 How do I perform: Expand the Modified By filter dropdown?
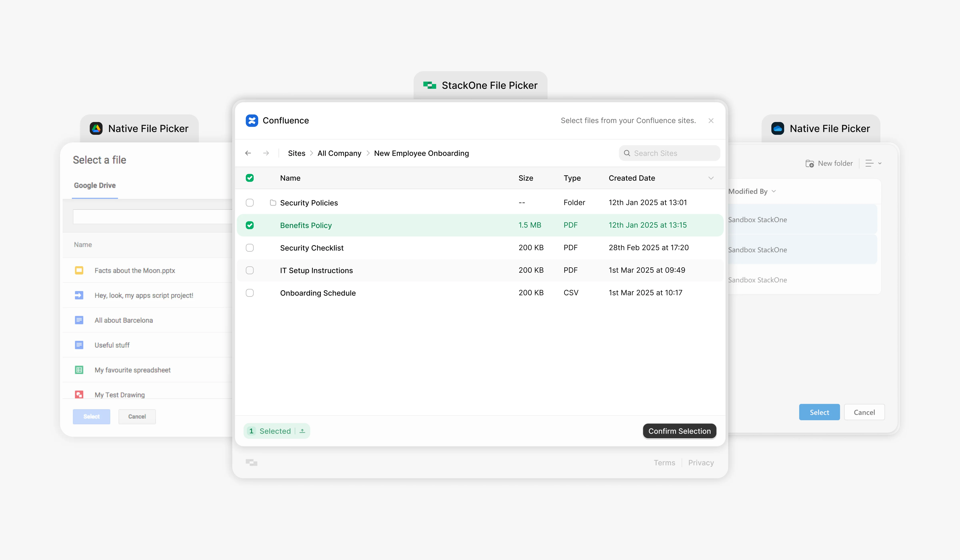point(774,191)
